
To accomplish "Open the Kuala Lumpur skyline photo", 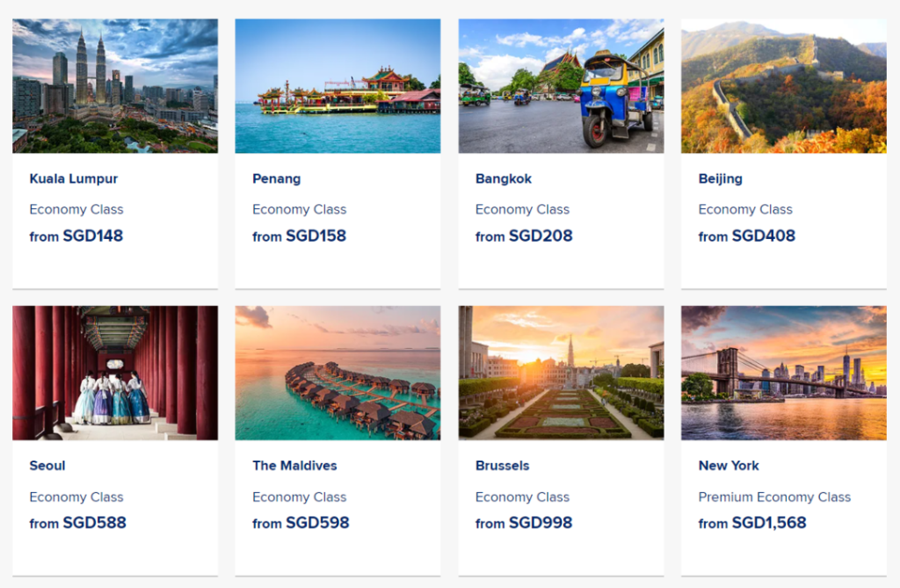I will 115,86.
